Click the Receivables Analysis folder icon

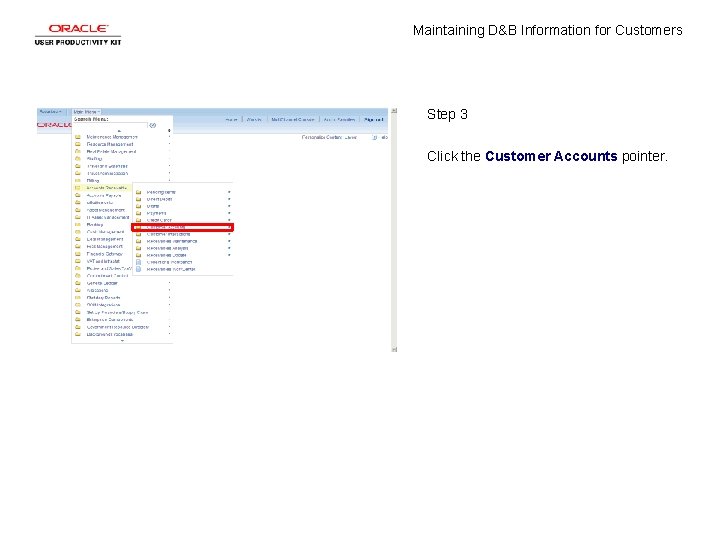138,248
